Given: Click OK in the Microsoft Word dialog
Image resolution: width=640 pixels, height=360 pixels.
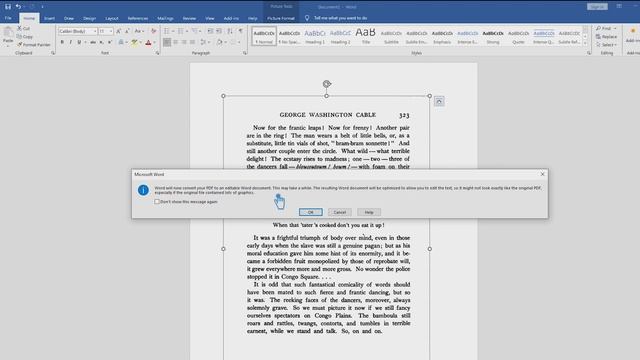Looking at the screenshot, I should [x=311, y=212].
